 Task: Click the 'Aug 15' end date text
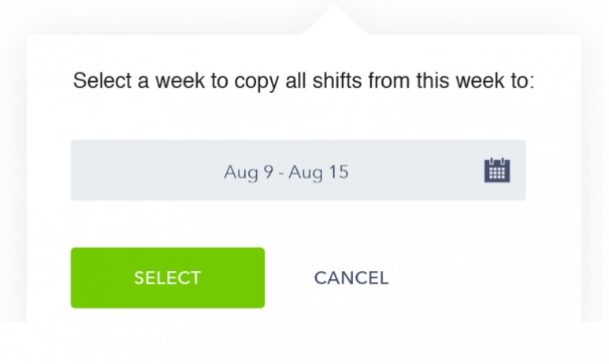[x=318, y=172]
